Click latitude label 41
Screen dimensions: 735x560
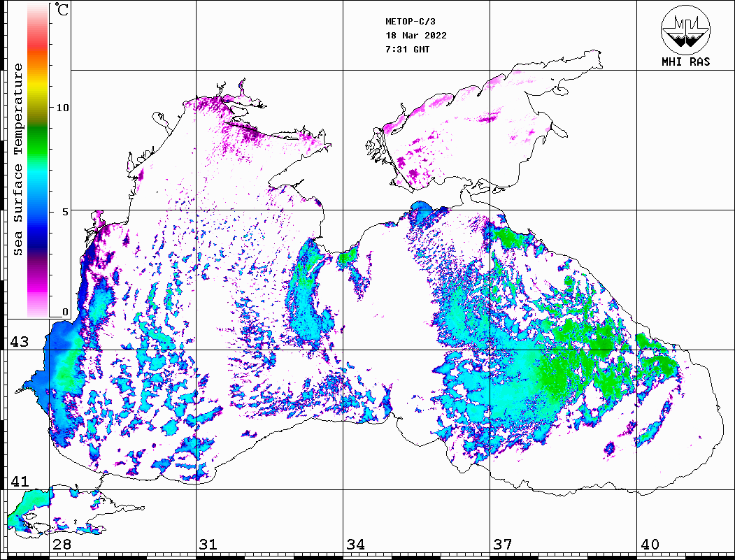pos(20,481)
